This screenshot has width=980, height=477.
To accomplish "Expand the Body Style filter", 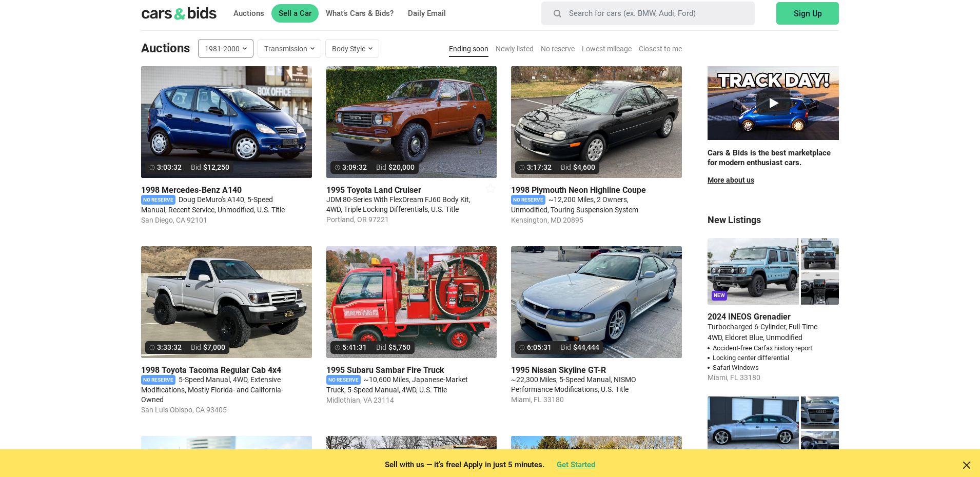I will pos(352,48).
